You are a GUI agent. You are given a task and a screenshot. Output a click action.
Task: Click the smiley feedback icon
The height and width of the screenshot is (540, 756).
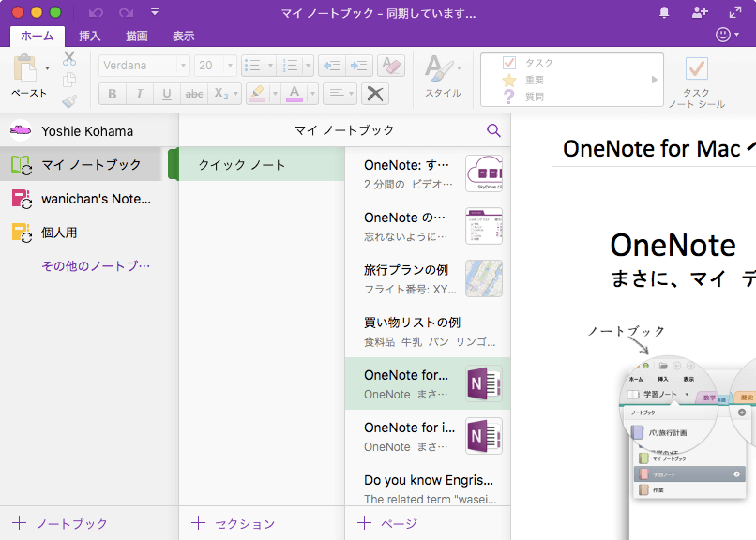click(x=724, y=36)
